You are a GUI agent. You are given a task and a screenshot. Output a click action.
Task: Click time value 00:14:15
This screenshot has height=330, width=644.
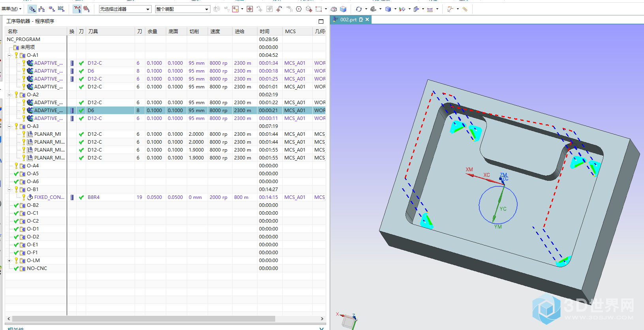268,197
